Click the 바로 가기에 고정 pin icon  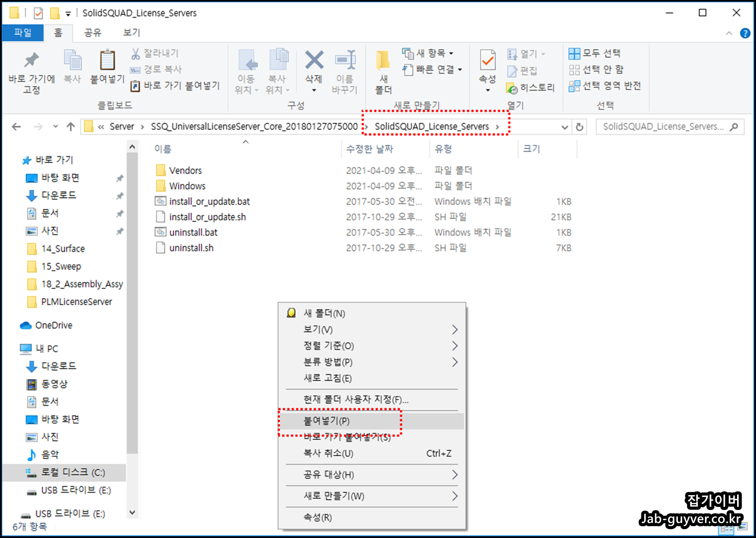(x=31, y=60)
